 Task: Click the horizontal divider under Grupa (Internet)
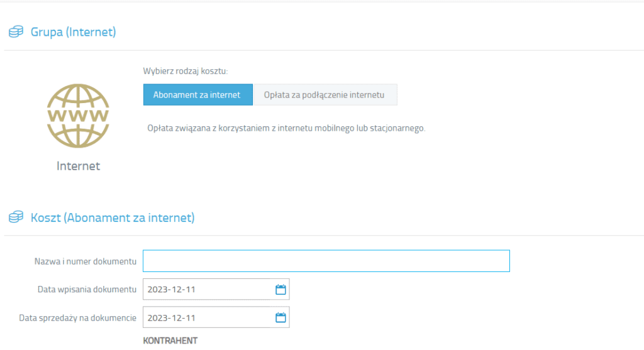coord(322,50)
